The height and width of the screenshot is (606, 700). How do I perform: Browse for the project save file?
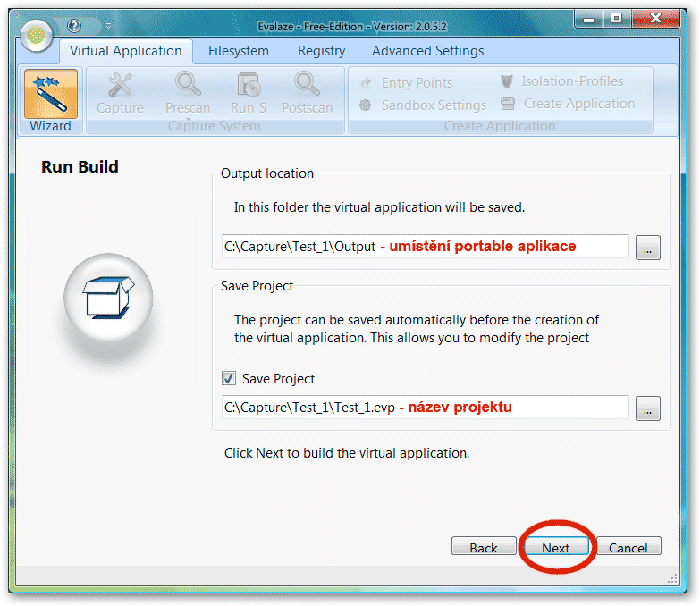[648, 408]
